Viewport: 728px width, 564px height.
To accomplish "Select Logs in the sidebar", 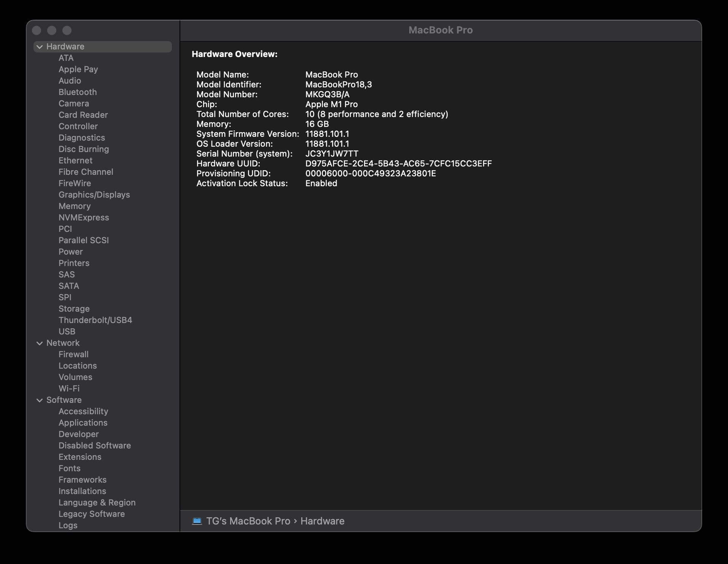I will click(x=68, y=526).
